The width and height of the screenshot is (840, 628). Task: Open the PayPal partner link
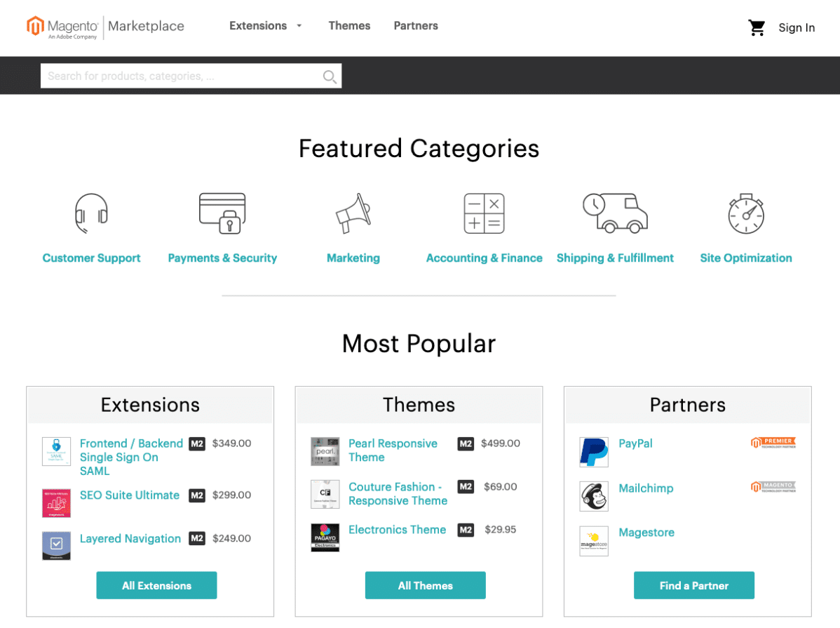(x=635, y=443)
